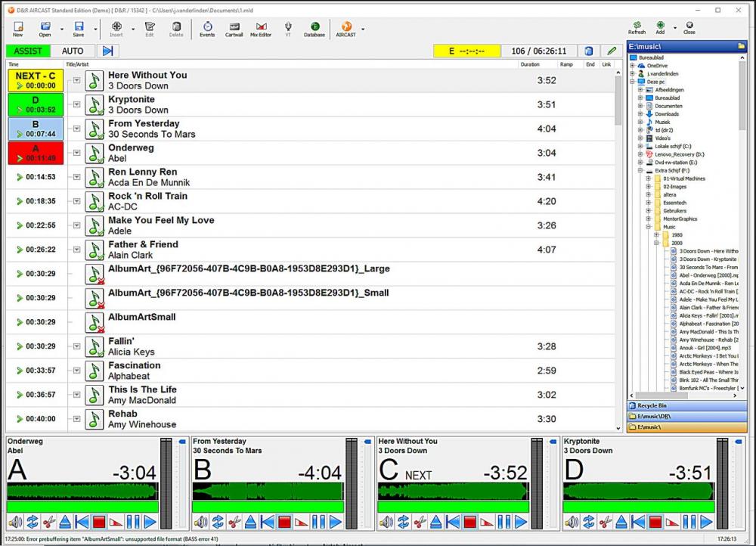Create a new playlist with New

pos(18,29)
